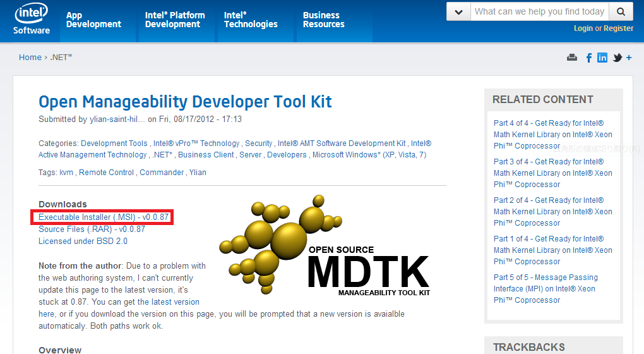Open the search category dropdown arrow

(459, 11)
